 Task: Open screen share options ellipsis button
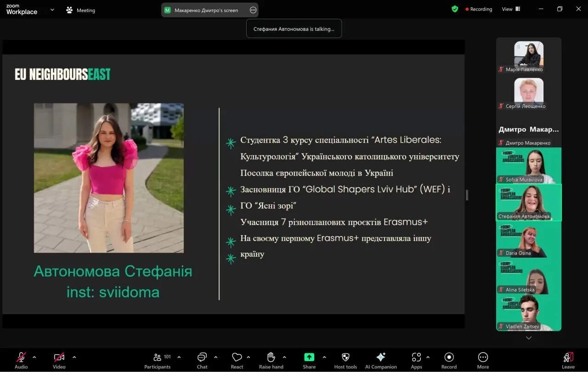pos(253,10)
